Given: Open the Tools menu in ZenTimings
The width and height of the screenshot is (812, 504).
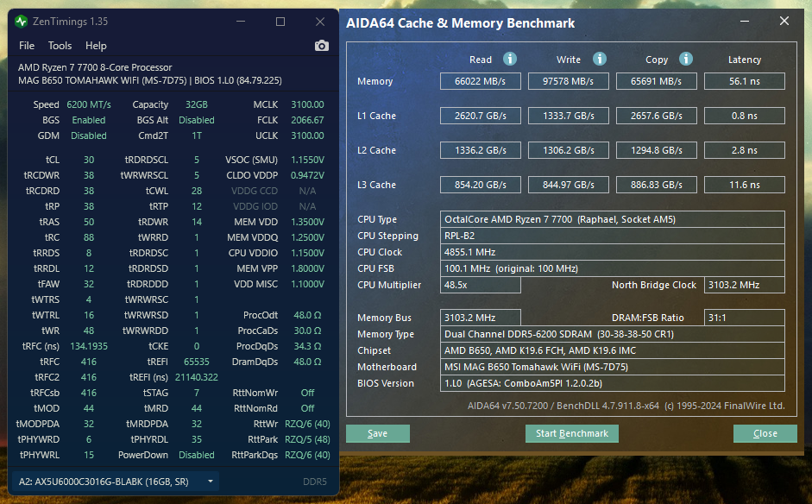Looking at the screenshot, I should 60,46.
